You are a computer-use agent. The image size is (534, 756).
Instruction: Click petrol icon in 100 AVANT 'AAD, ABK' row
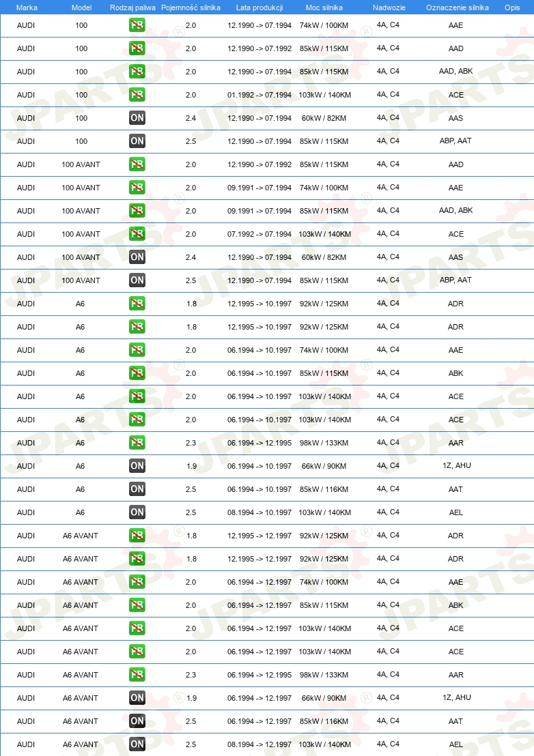click(x=137, y=210)
